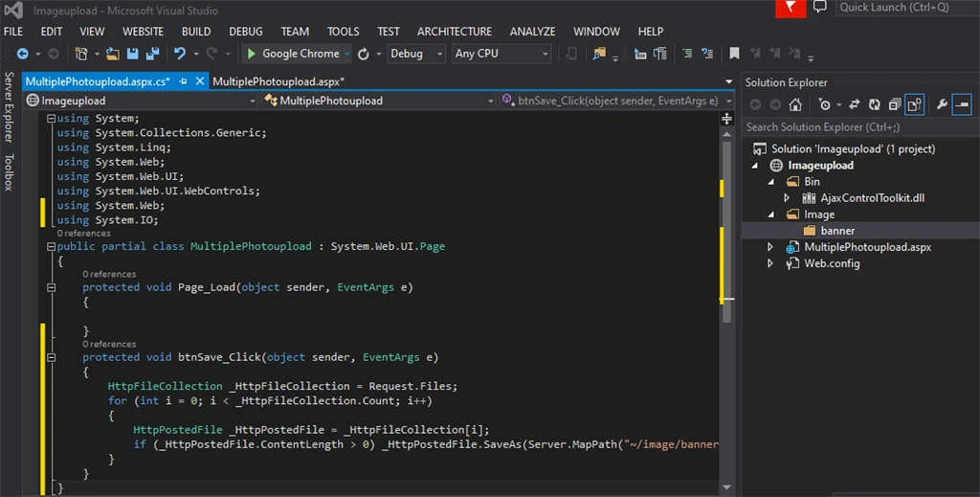The height and width of the screenshot is (497, 980).
Task: Click the Find in Files toolbar icon
Action: tap(599, 54)
